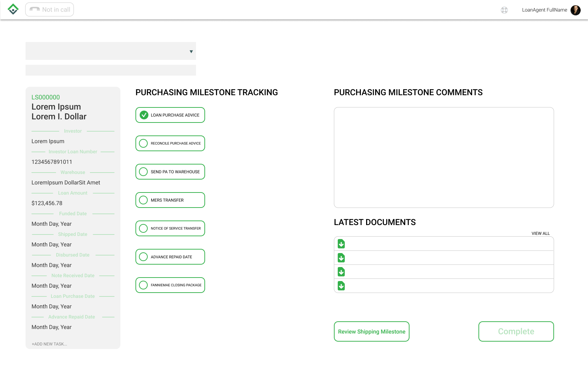This screenshot has height=378, width=588.
Task: Download the fourth latest document
Action: 341,286
